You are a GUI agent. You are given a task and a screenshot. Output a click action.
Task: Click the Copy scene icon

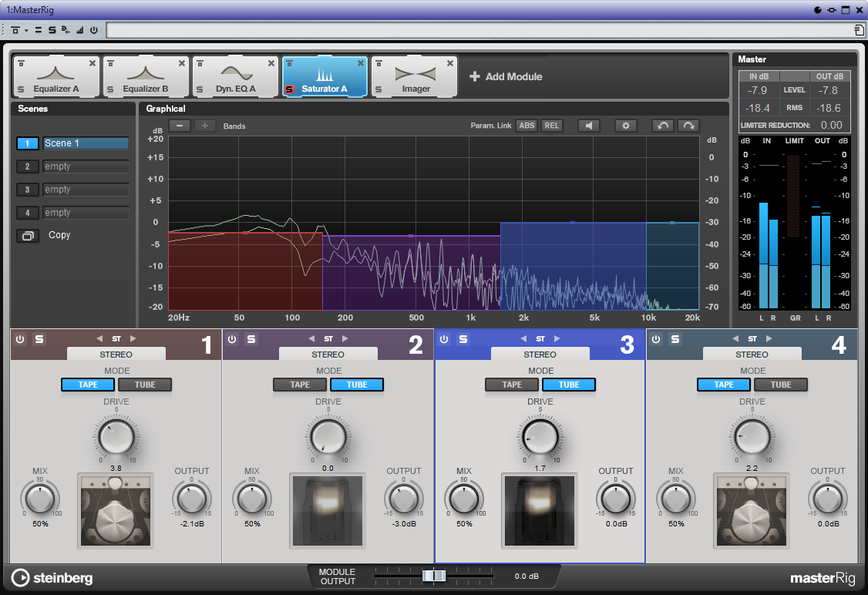tap(28, 236)
